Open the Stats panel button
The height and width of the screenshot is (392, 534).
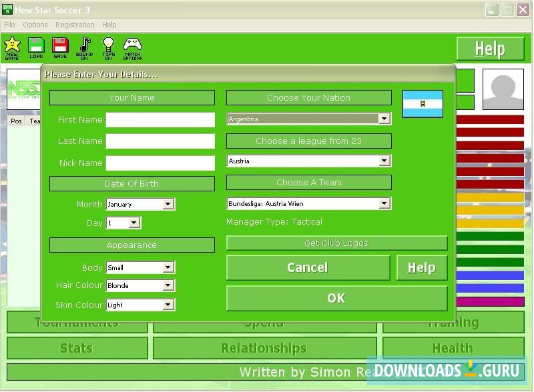pos(77,348)
